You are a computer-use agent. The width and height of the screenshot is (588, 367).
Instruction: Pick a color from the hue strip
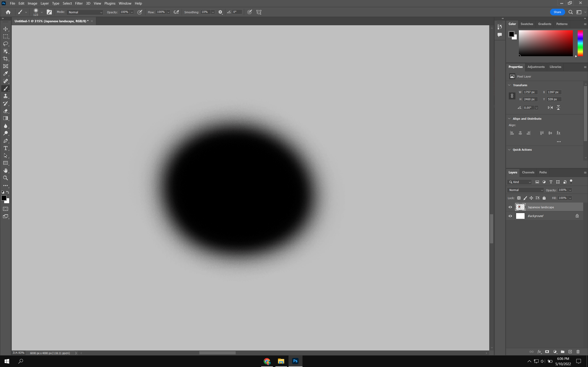(x=580, y=44)
